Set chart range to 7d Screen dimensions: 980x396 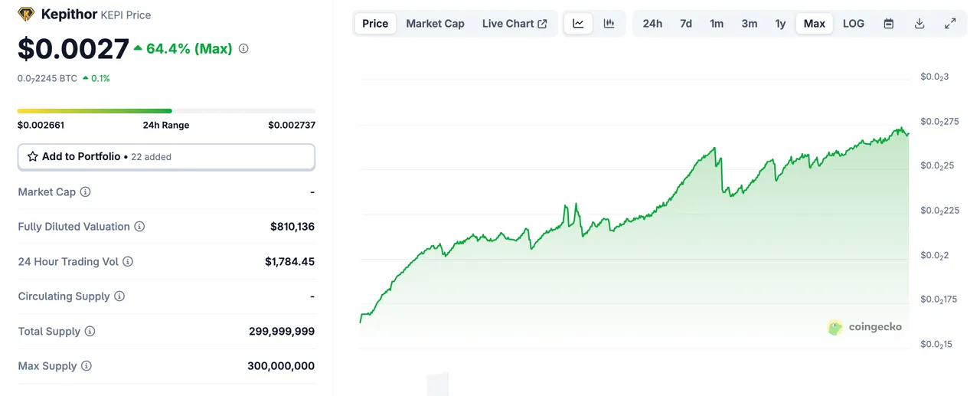coord(686,24)
